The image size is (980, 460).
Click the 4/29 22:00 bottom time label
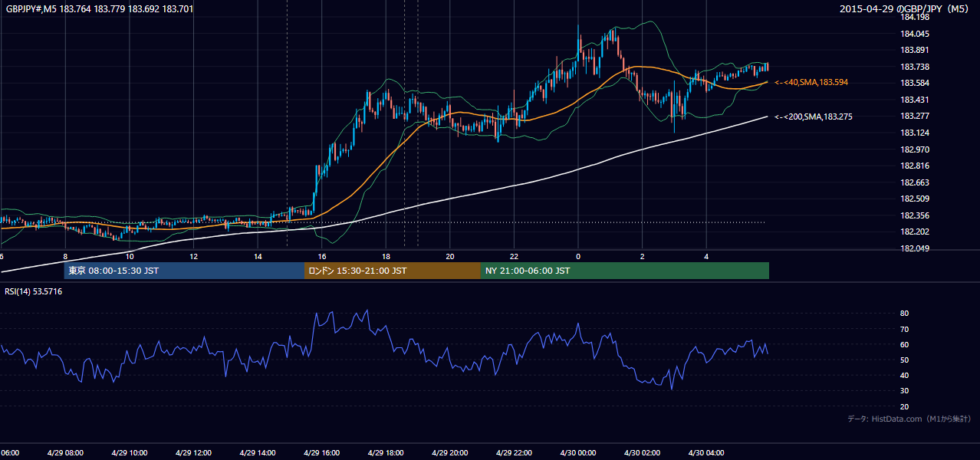tap(514, 452)
